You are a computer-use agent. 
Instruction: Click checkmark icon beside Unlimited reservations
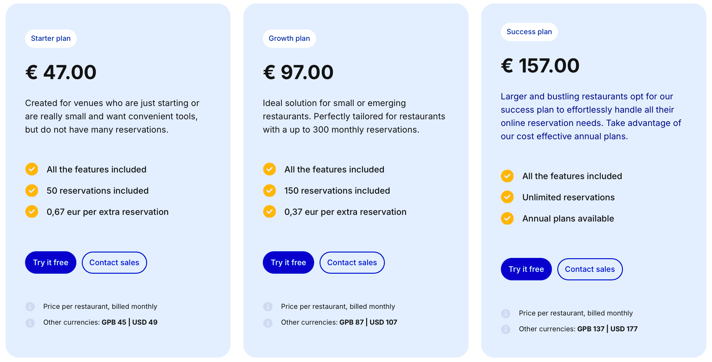(507, 197)
